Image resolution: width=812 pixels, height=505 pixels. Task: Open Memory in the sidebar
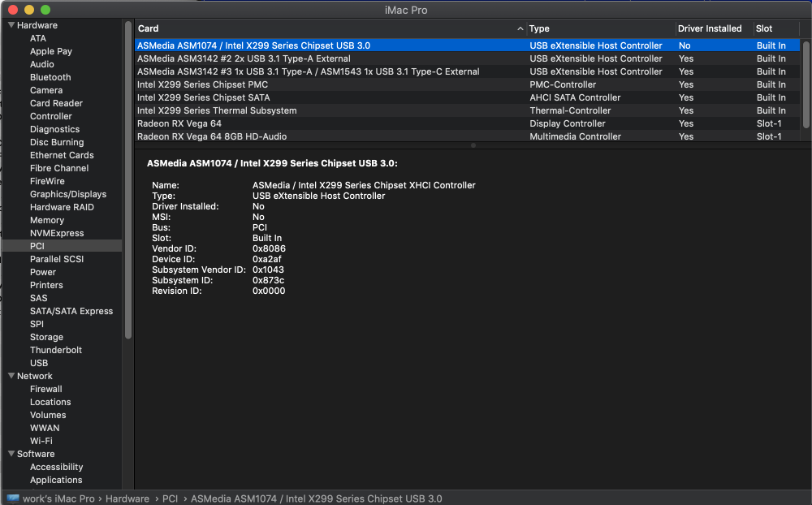pos(46,220)
